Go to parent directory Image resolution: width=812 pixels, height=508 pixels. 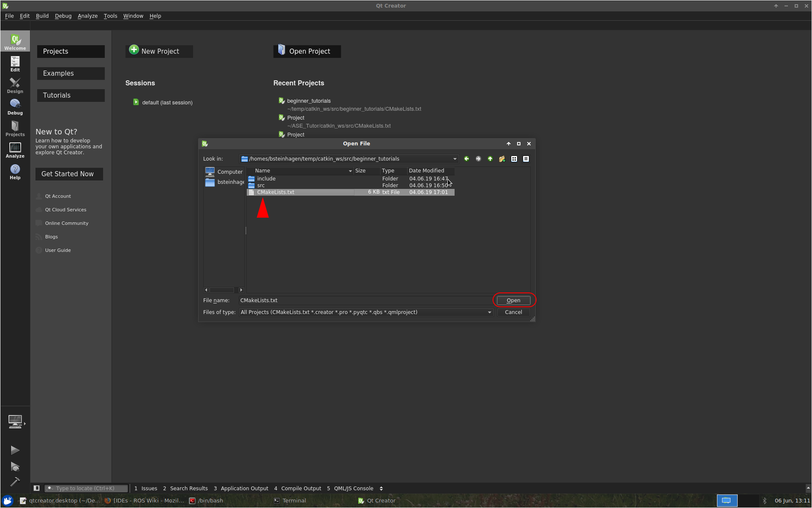[490, 159]
